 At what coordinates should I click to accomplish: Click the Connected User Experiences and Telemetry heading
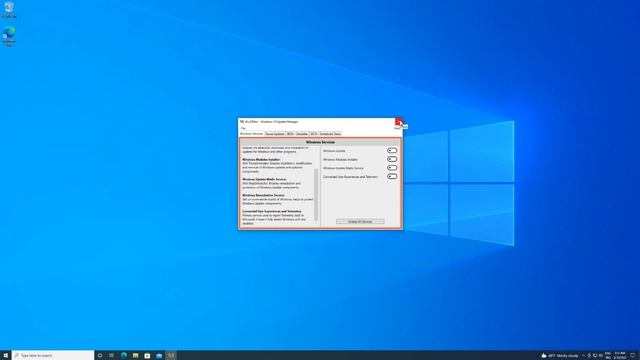pos(271,211)
